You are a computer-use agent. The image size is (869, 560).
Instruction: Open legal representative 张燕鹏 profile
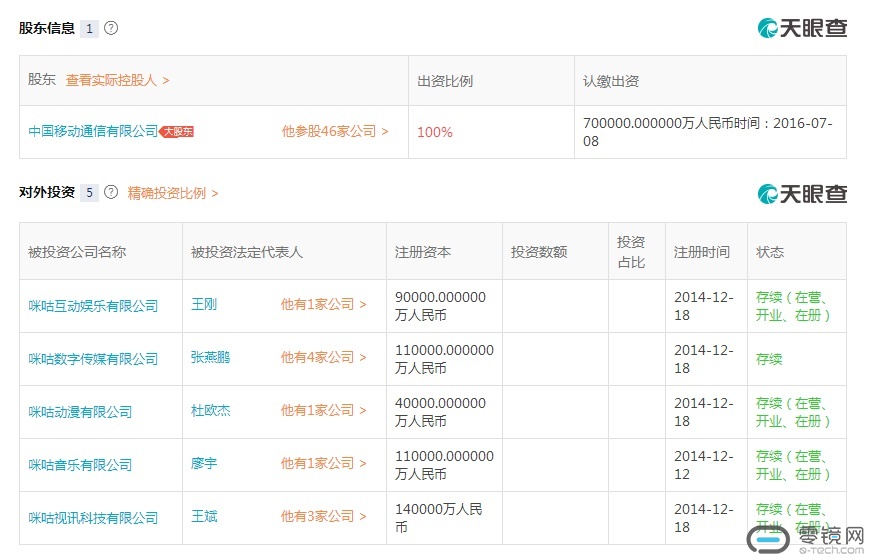point(211,358)
